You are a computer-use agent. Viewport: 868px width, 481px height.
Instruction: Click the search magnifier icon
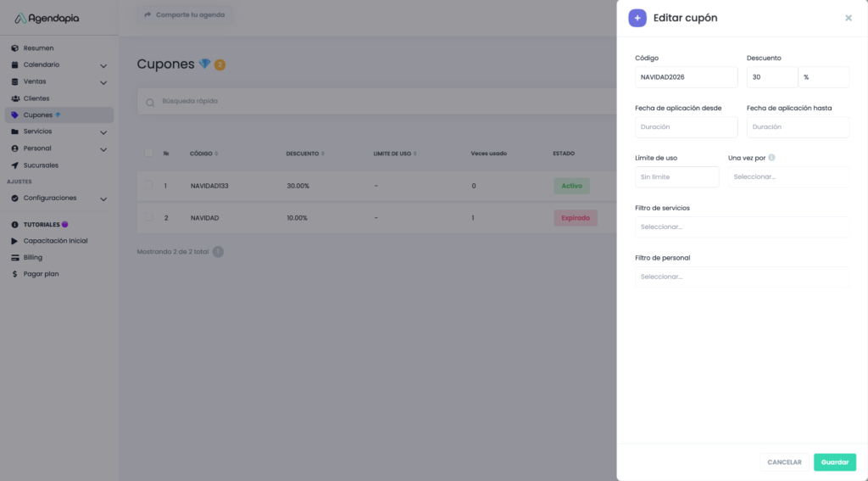[x=150, y=102]
